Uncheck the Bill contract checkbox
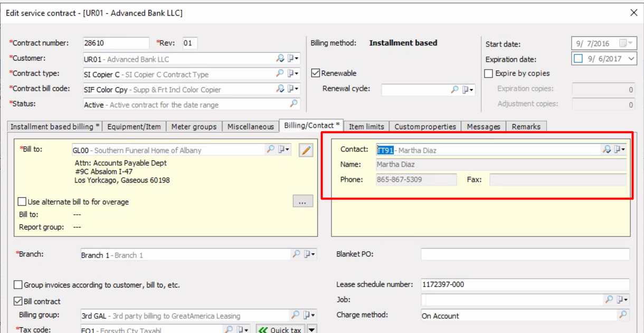644x333 pixels. [18, 301]
